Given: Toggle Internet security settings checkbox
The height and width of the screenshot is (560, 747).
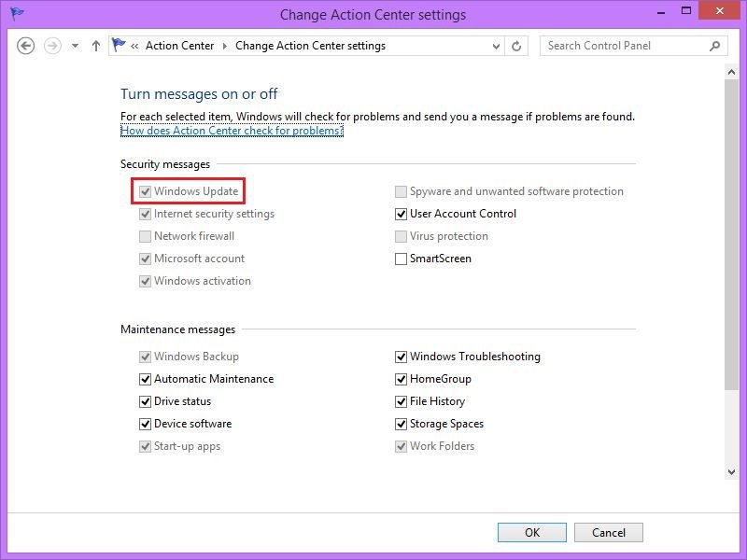Looking at the screenshot, I should [145, 214].
